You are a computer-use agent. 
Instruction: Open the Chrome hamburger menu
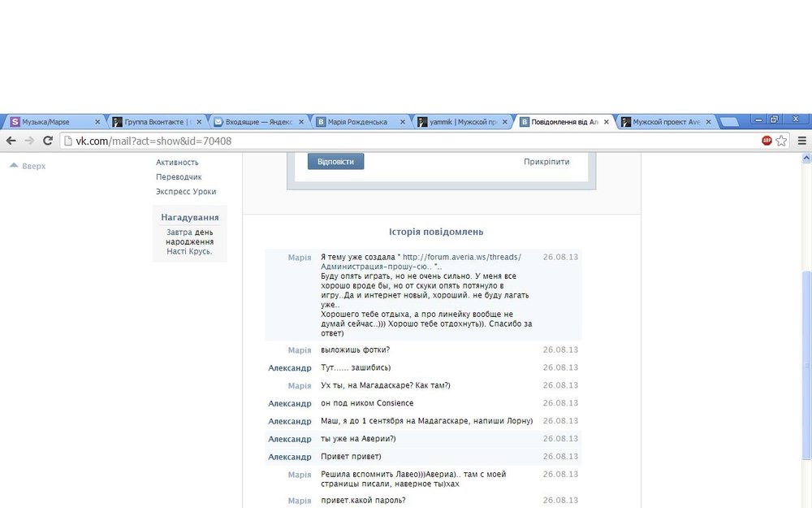[801, 141]
